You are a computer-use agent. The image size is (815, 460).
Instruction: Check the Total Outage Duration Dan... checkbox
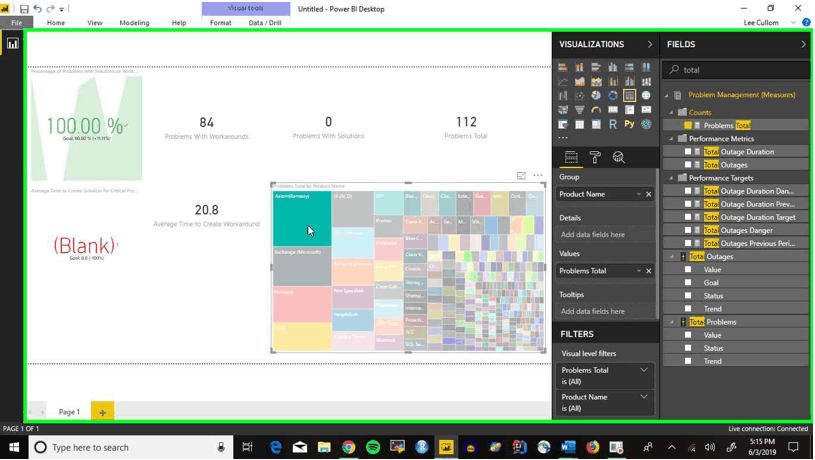point(688,191)
